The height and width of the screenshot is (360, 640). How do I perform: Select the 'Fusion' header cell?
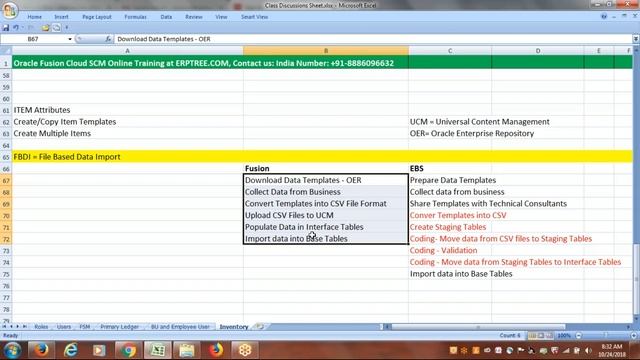(326, 168)
